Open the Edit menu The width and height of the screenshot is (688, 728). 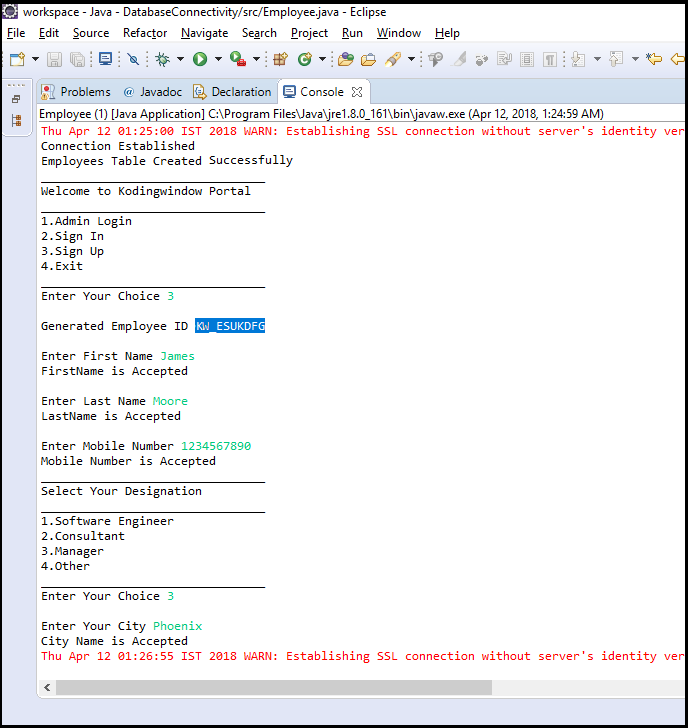(x=49, y=33)
